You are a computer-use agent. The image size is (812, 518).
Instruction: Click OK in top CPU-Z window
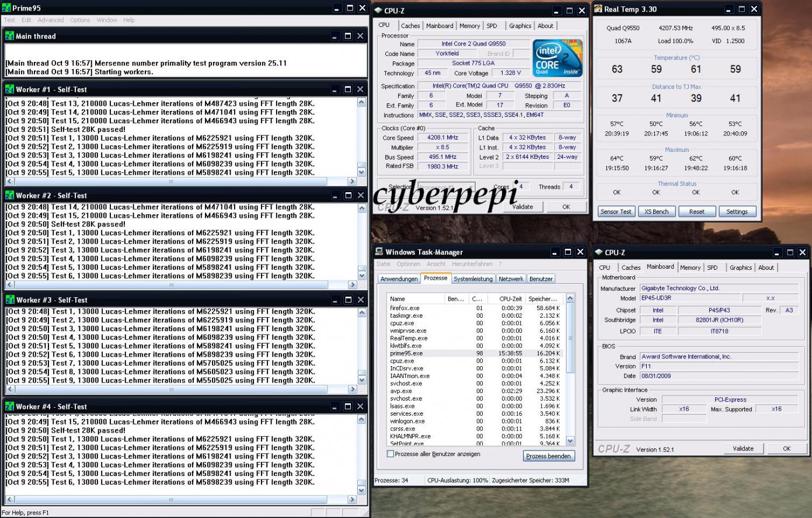pos(566,207)
